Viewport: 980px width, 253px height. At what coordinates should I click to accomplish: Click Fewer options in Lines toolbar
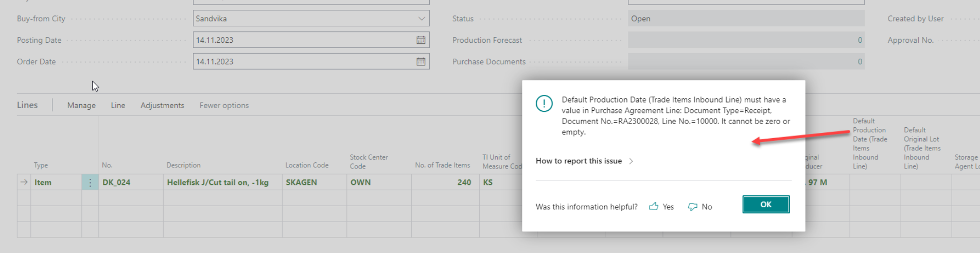tap(224, 106)
